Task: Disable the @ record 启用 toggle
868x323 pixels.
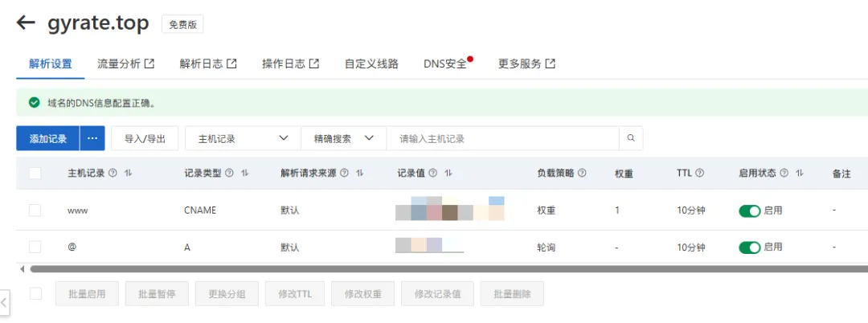Action: pyautogui.click(x=750, y=247)
